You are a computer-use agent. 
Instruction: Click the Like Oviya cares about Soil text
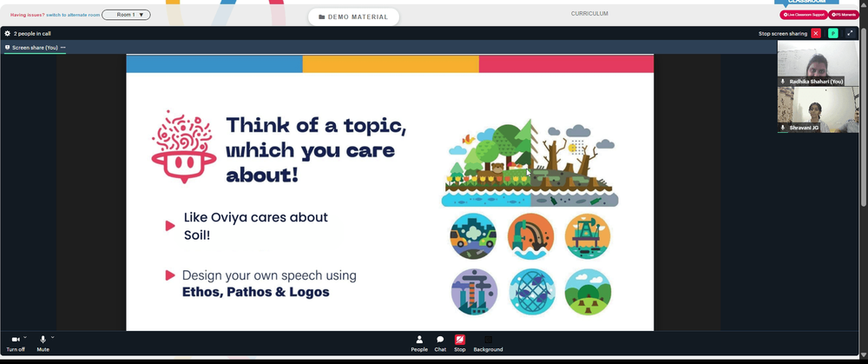pos(256,226)
